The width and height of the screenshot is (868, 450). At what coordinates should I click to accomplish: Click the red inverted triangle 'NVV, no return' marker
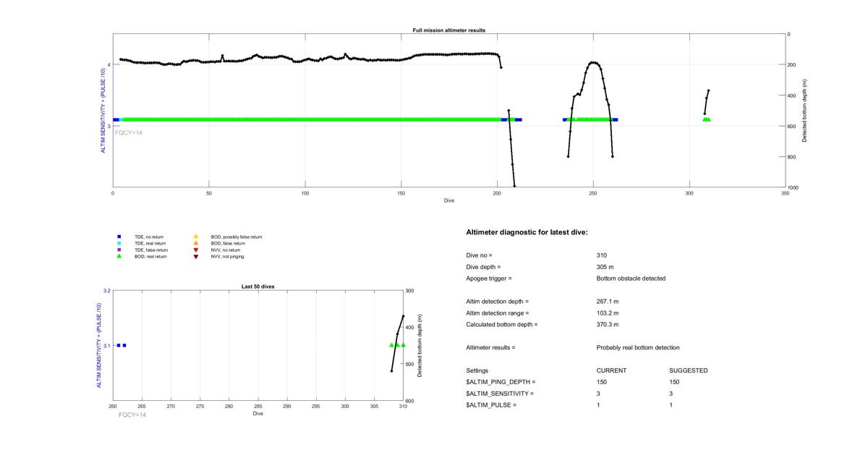pos(196,250)
